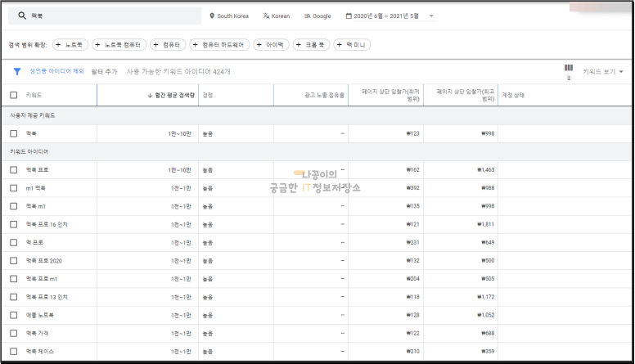Click the ₩1,463 high bid value
Image resolution: width=635 pixels, height=364 pixels.
click(485, 170)
